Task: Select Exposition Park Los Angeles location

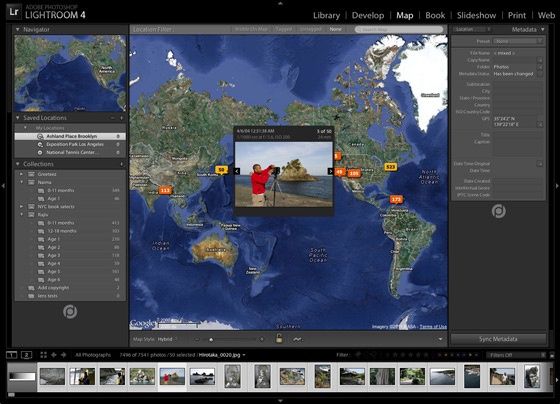Action: coord(70,144)
